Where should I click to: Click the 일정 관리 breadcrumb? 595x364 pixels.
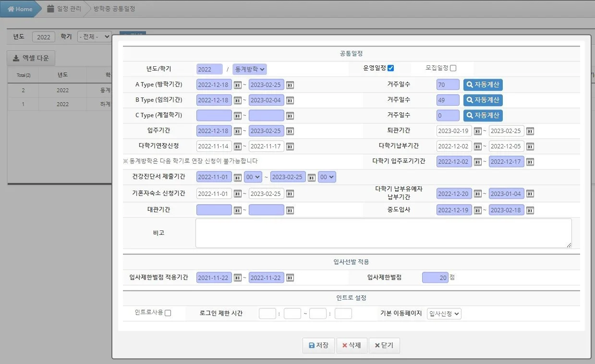64,9
